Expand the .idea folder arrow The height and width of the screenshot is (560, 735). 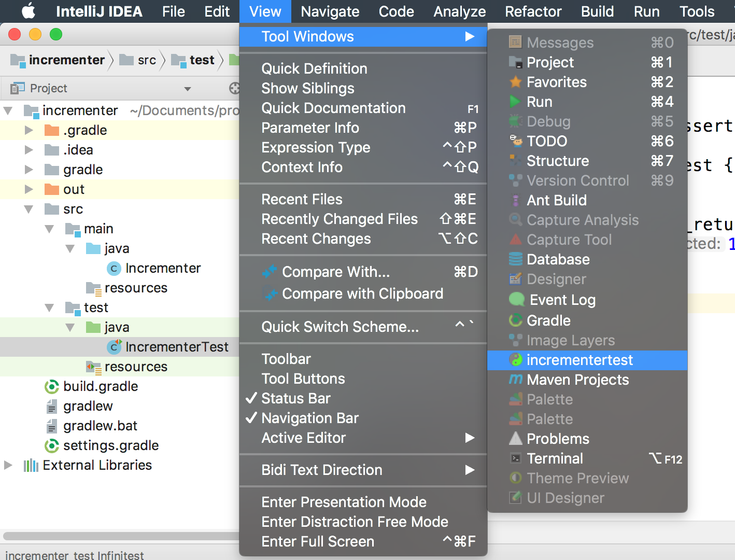29,150
